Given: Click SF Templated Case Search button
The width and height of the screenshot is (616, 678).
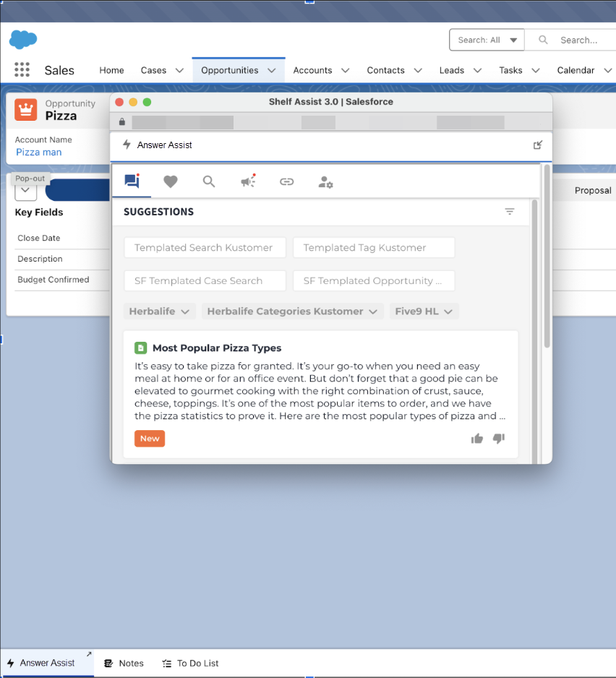Looking at the screenshot, I should pos(205,280).
